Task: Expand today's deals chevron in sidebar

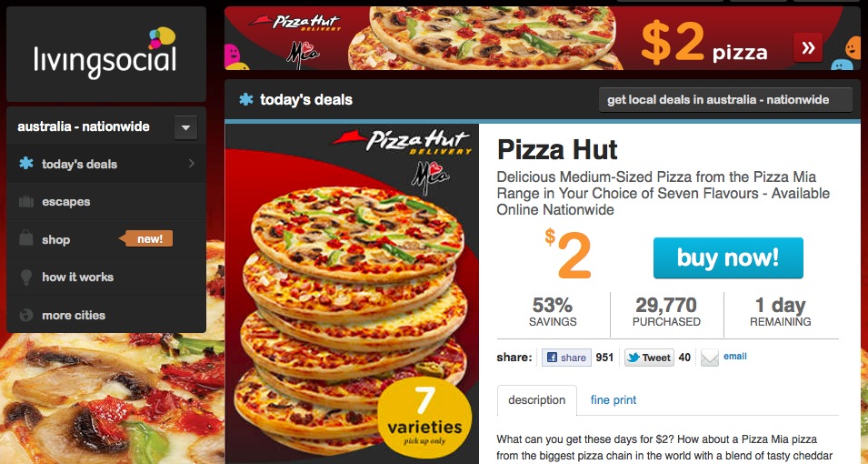Action: click(192, 164)
